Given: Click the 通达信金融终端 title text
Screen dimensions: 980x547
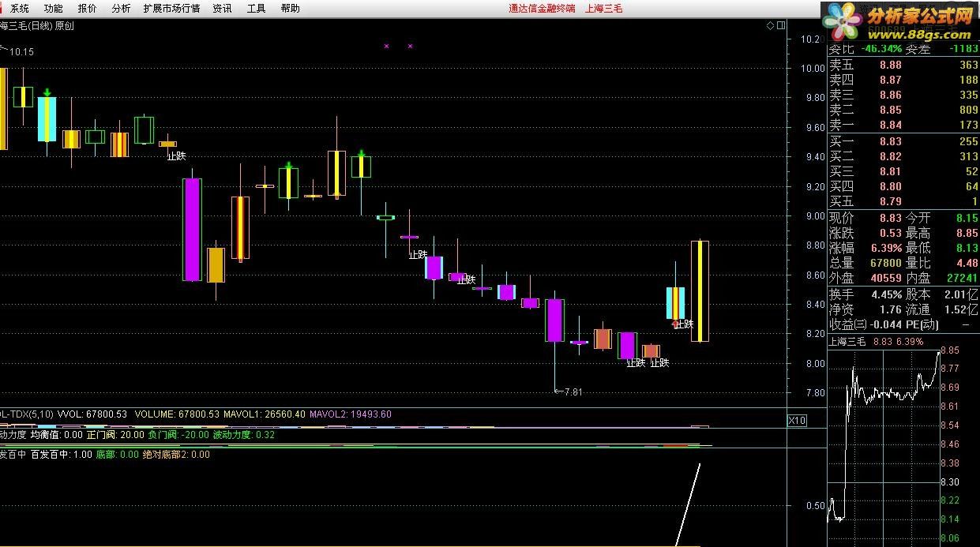Looking at the screenshot, I should tap(541, 9).
